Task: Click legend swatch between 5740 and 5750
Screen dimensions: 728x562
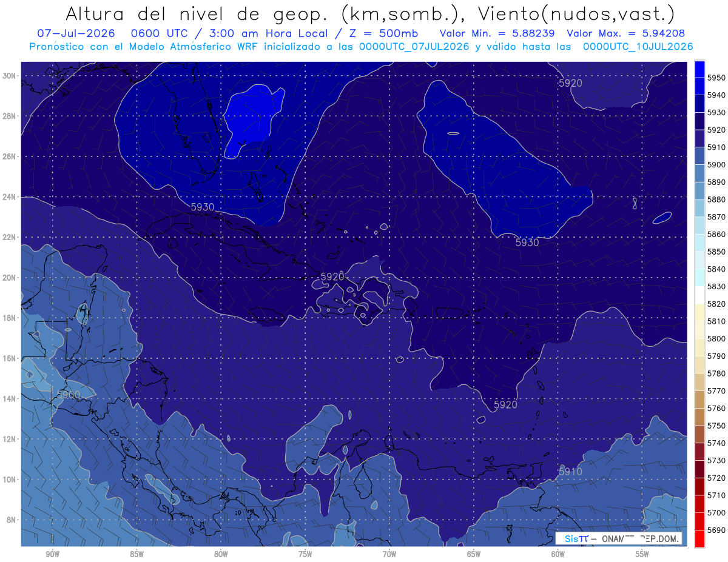Action: (699, 434)
